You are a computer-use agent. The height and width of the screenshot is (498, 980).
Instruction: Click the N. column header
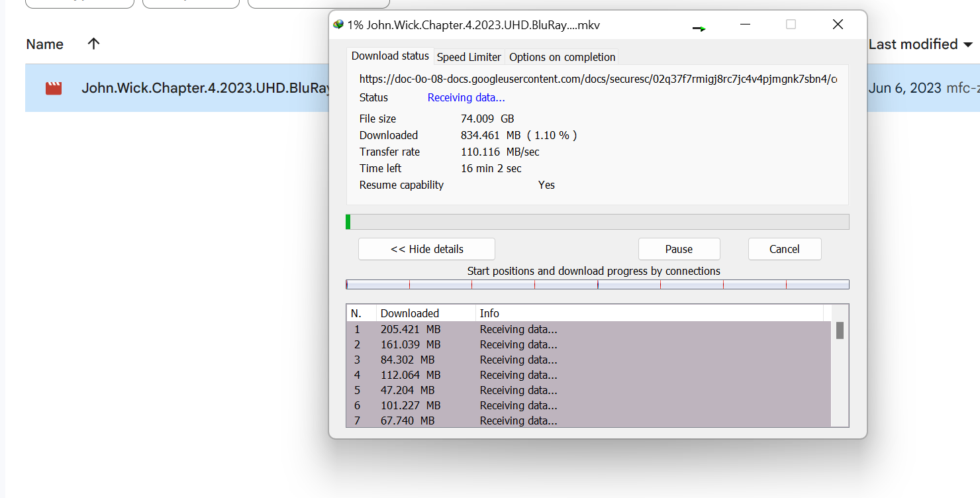[362, 313]
